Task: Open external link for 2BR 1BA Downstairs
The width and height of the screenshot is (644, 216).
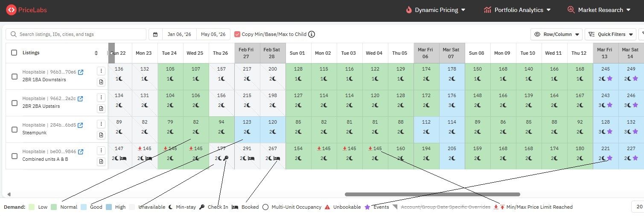Action: click(80, 72)
